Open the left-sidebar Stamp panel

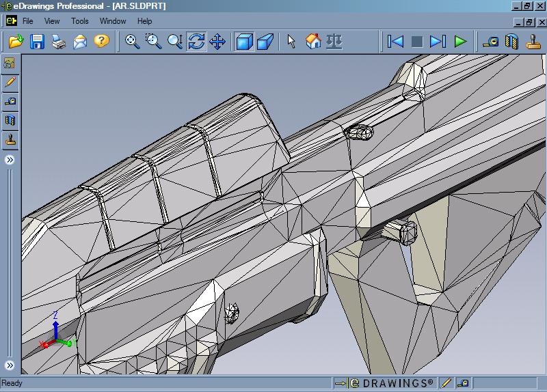[10, 140]
